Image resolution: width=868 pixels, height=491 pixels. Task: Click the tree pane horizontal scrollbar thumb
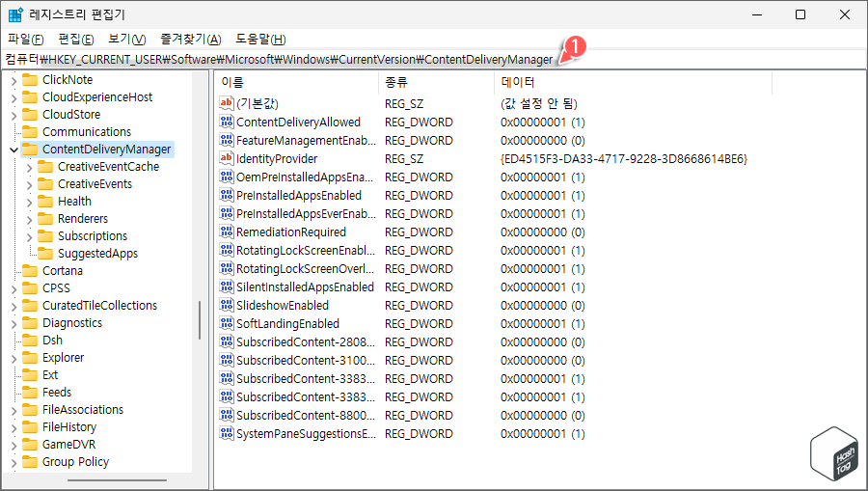(117, 480)
